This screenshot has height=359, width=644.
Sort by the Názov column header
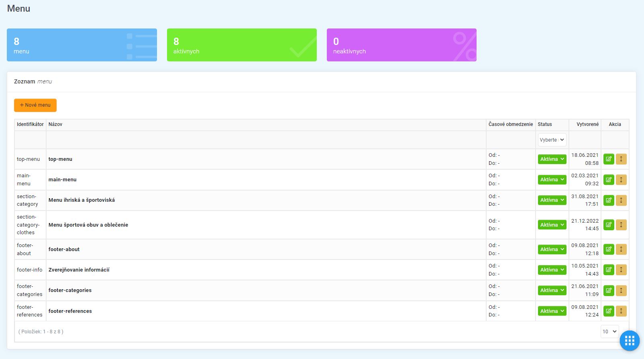click(55, 124)
